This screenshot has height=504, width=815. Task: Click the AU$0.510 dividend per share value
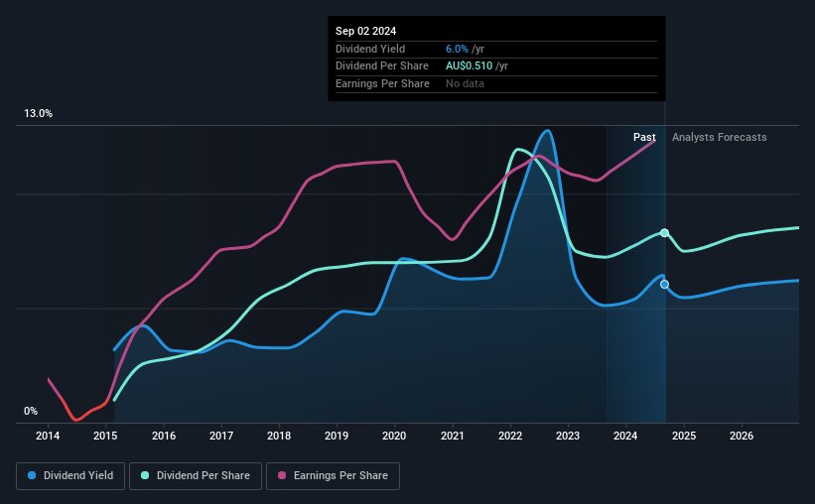(x=469, y=66)
